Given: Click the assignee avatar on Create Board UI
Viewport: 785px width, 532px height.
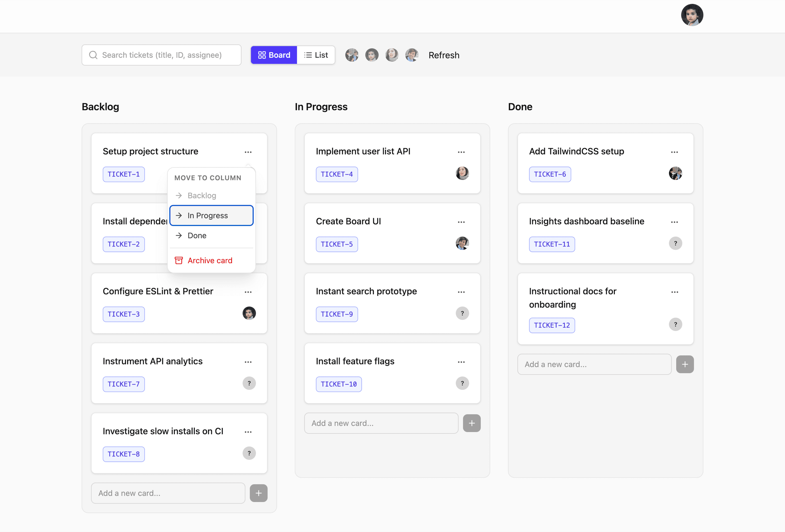Looking at the screenshot, I should 462,243.
